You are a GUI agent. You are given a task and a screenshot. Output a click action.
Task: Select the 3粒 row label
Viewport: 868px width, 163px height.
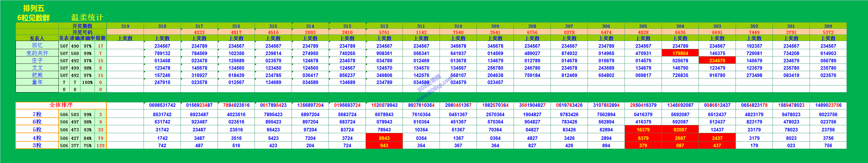point(37,145)
